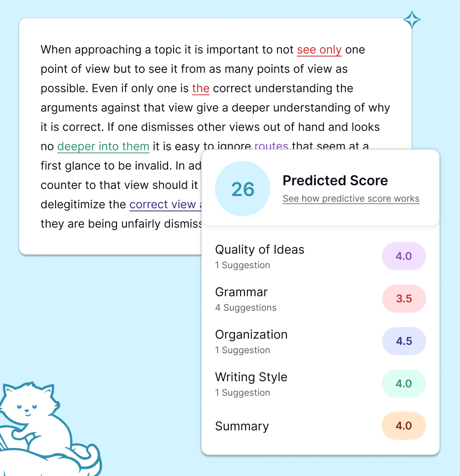Screen dimensions: 460x476
Task: Select the green 'deeper into them' suggestion
Action: pos(103,146)
